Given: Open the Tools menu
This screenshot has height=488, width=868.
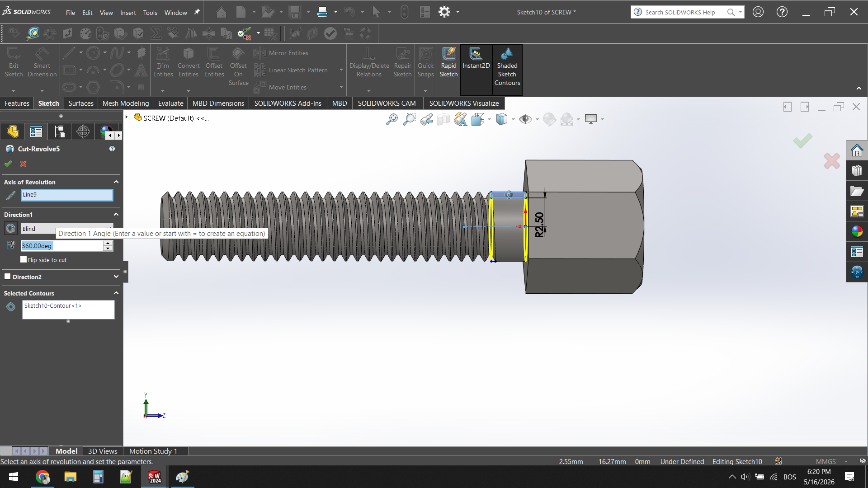Looking at the screenshot, I should [x=150, y=13].
